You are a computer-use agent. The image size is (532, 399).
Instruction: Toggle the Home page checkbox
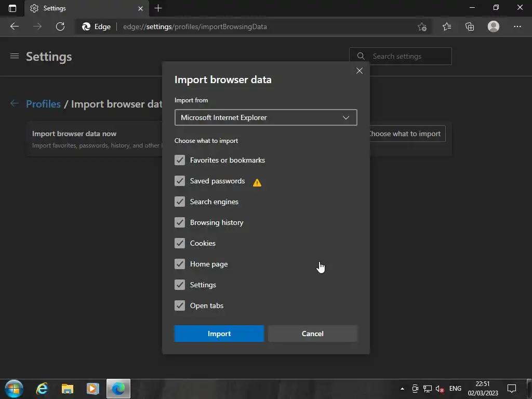(180, 264)
